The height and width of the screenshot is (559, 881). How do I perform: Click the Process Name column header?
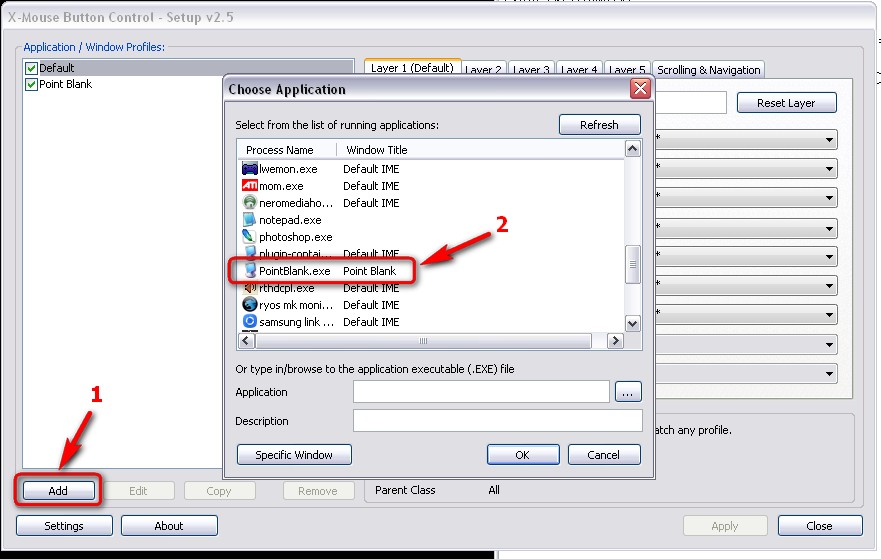point(280,150)
